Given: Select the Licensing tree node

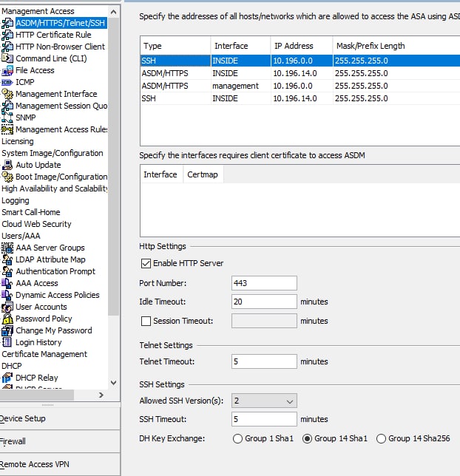Looking at the screenshot, I should click(18, 141).
